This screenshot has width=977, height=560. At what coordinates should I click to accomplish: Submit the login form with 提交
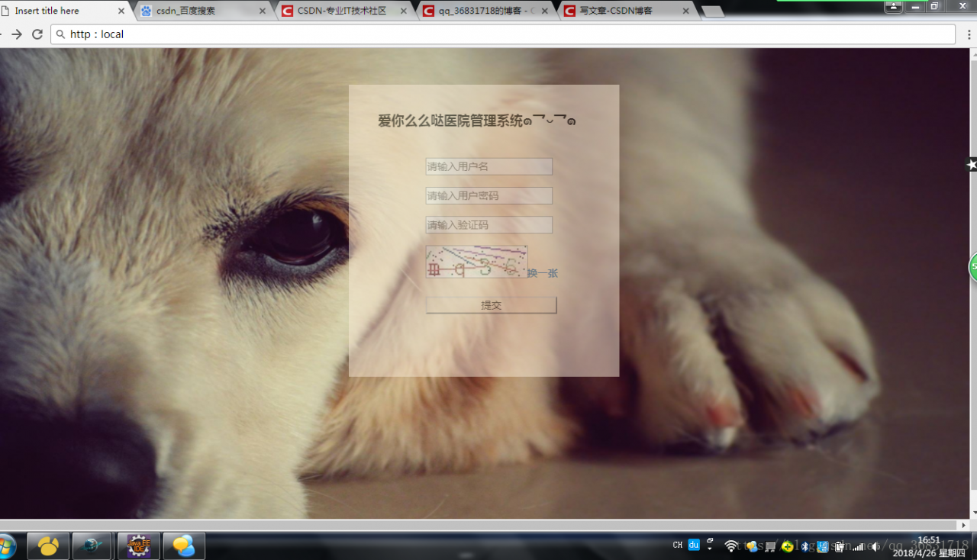491,305
